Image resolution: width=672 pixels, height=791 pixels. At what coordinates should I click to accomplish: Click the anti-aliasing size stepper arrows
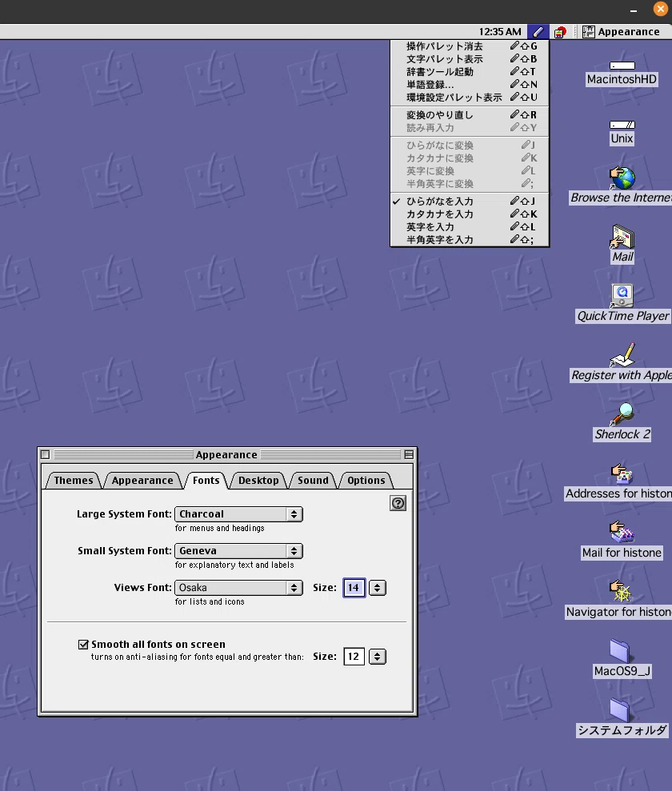378,657
